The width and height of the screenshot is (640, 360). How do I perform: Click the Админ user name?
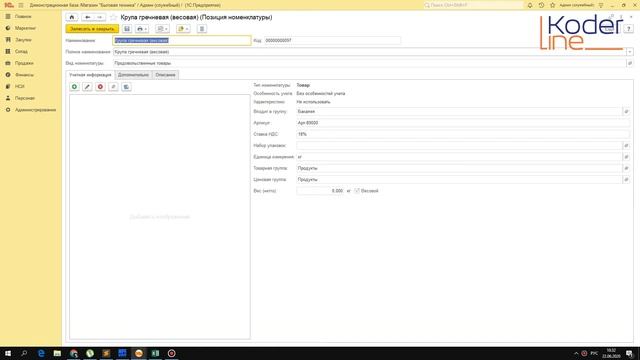tap(577, 5)
